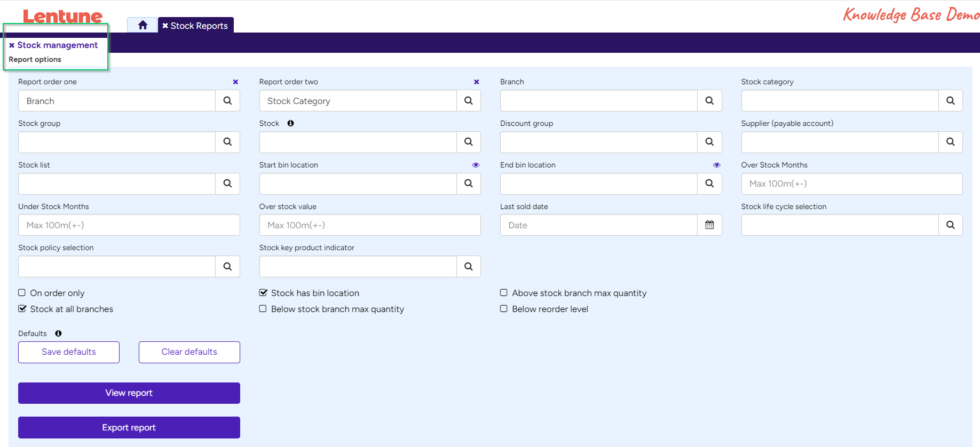The image size is (980, 447).
Task: Enable the Below reorder level checkbox
Action: [504, 309]
